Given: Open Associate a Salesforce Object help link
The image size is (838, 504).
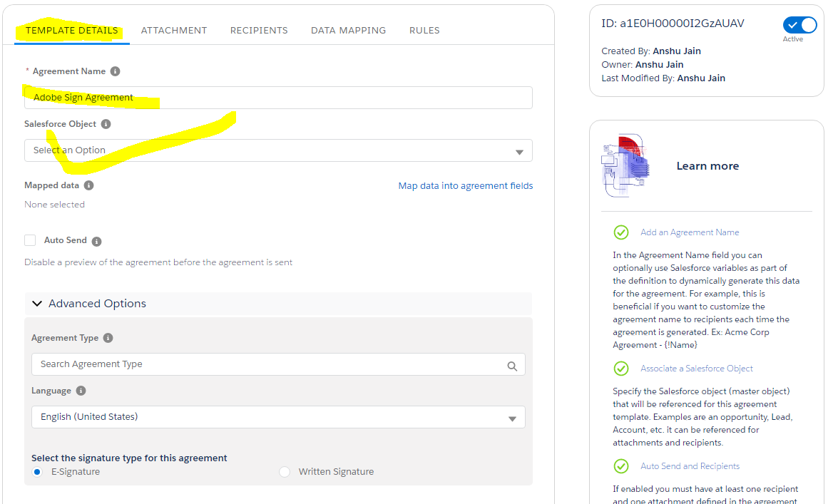Looking at the screenshot, I should tap(697, 369).
